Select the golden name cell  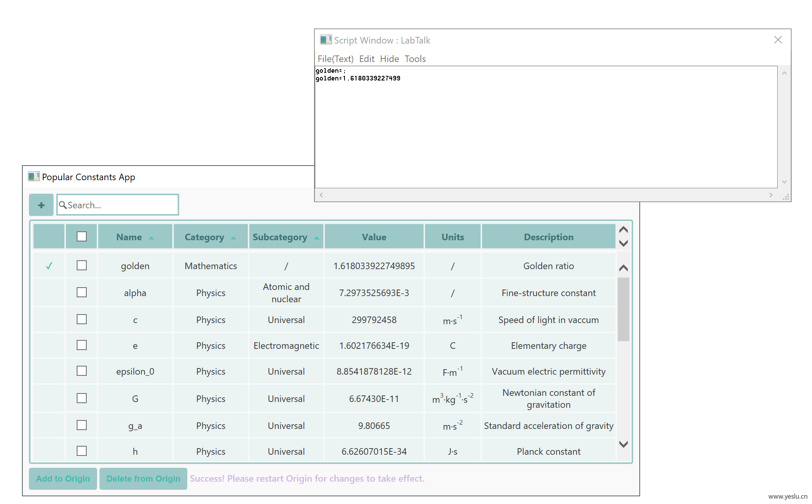[x=135, y=266]
